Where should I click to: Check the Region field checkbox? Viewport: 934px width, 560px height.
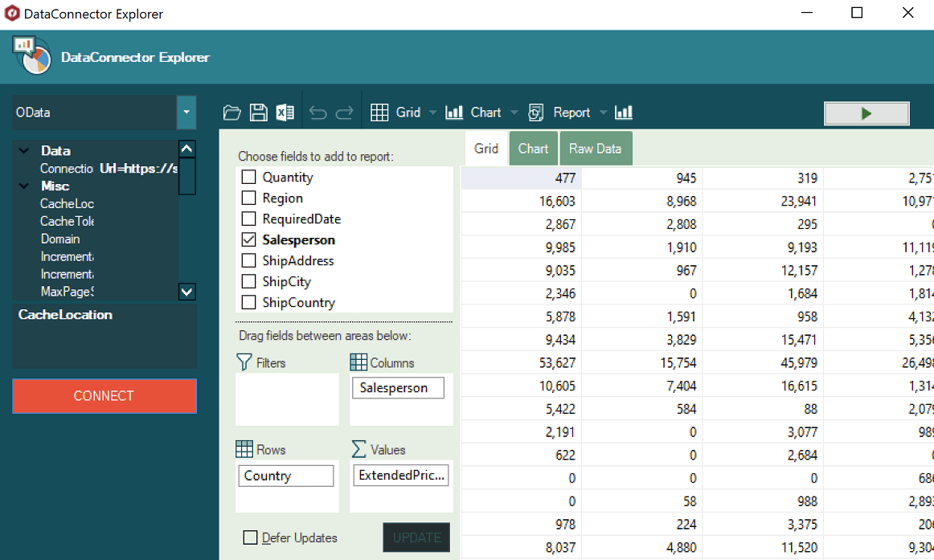[x=249, y=198]
